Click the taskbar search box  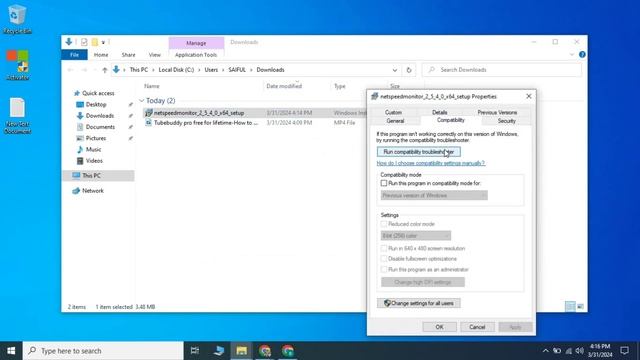point(103,351)
